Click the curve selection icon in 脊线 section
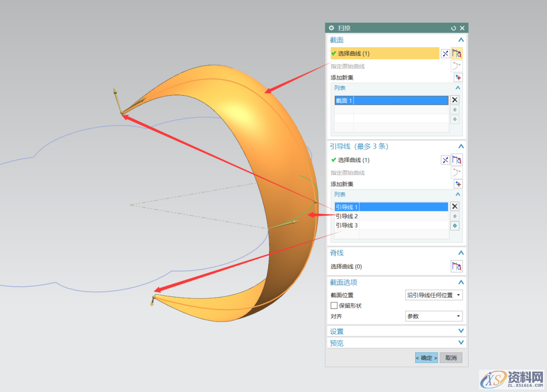This screenshot has width=547, height=392. point(457,266)
